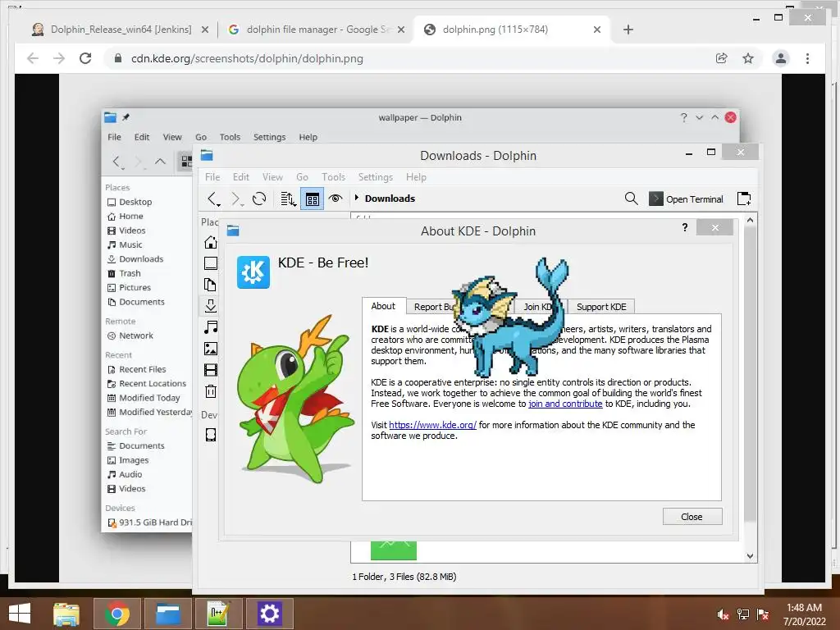This screenshot has height=630, width=840.
Task: Select Recent Locations in wallpaper Dolphin
Action: point(147,384)
